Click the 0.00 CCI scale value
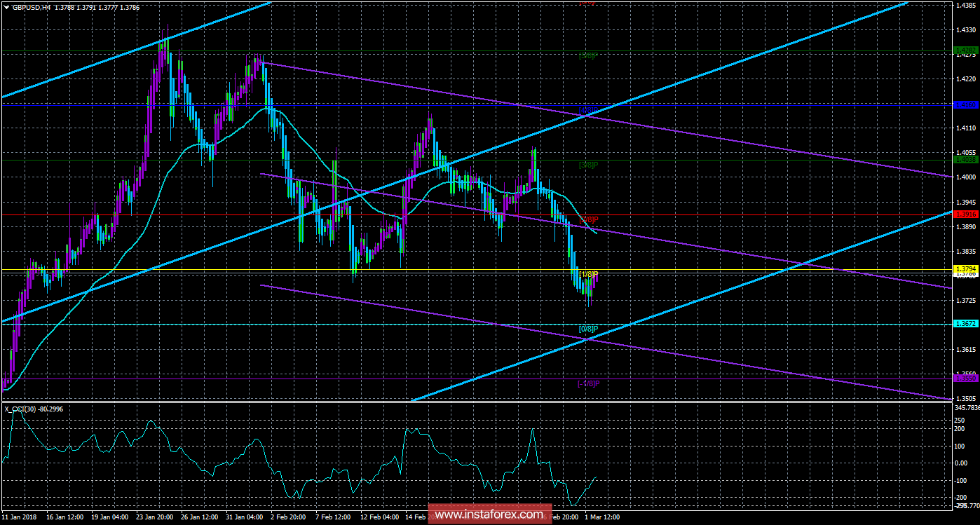 (x=962, y=463)
